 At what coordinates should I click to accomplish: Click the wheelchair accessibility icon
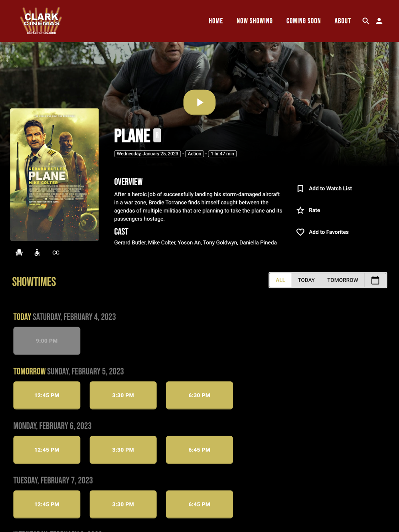coord(37,252)
